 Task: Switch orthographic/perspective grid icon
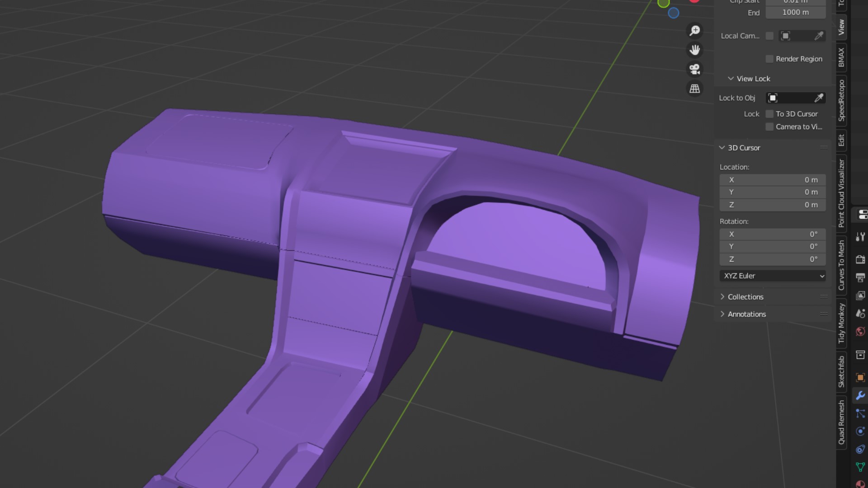tap(695, 89)
